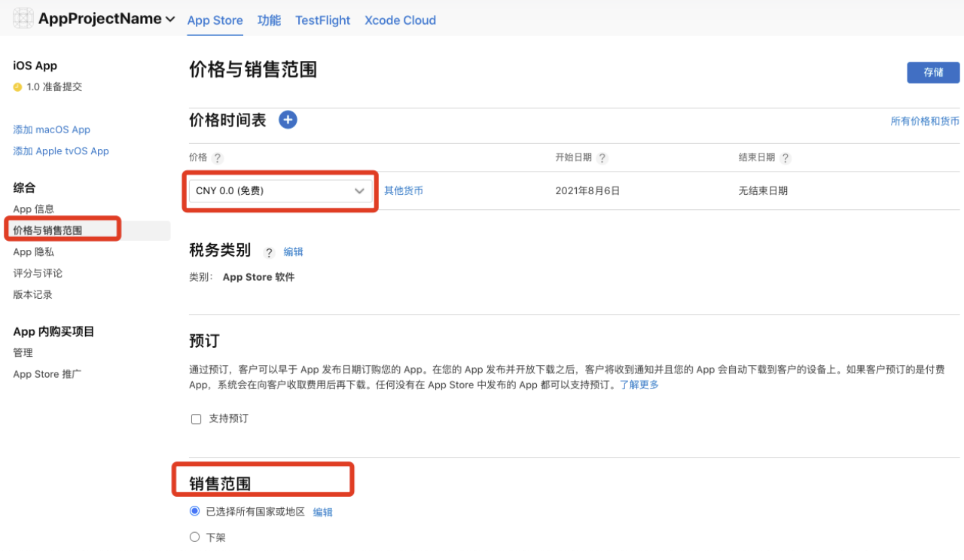
Task: Open 了解更多 link in 预订 section
Action: (x=639, y=385)
